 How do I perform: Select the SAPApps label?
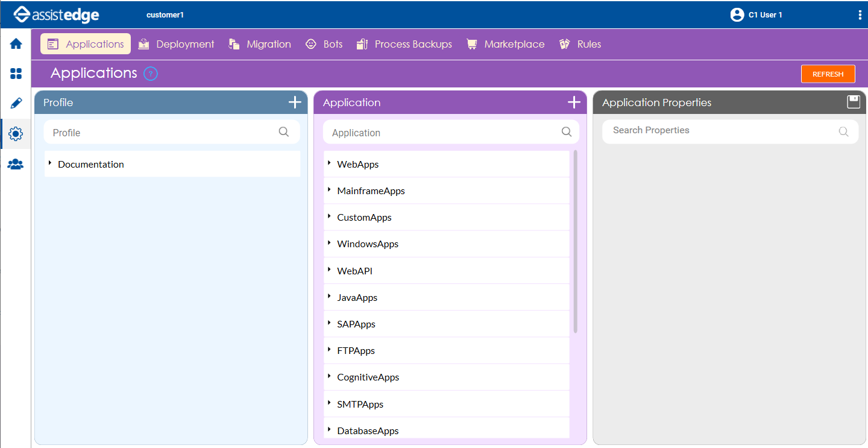[x=356, y=324]
